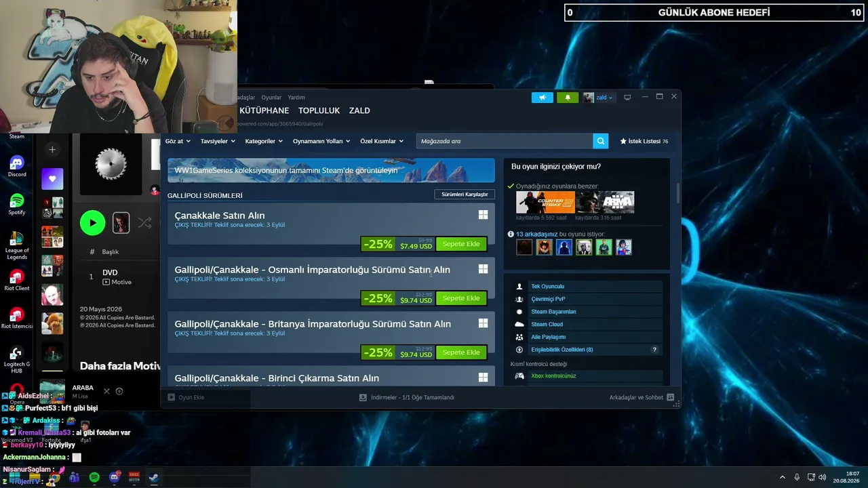
Task: Click the microphone icon in system tray
Action: 797,478
